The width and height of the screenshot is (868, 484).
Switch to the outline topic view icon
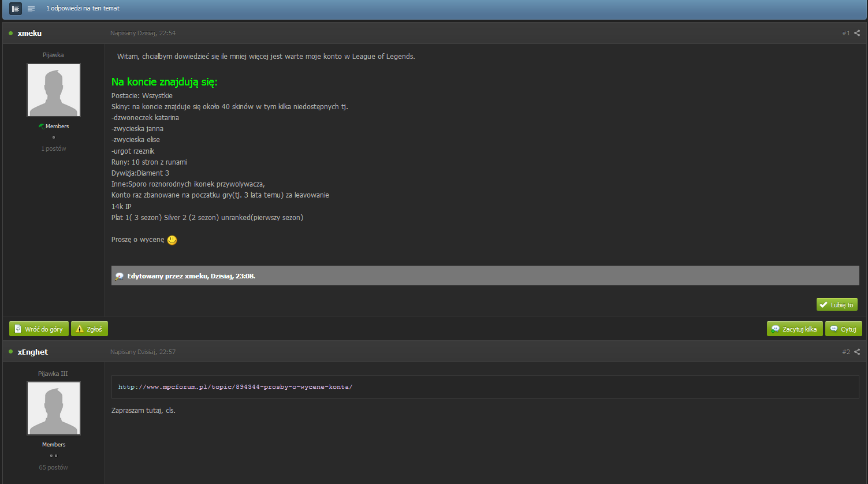31,9
